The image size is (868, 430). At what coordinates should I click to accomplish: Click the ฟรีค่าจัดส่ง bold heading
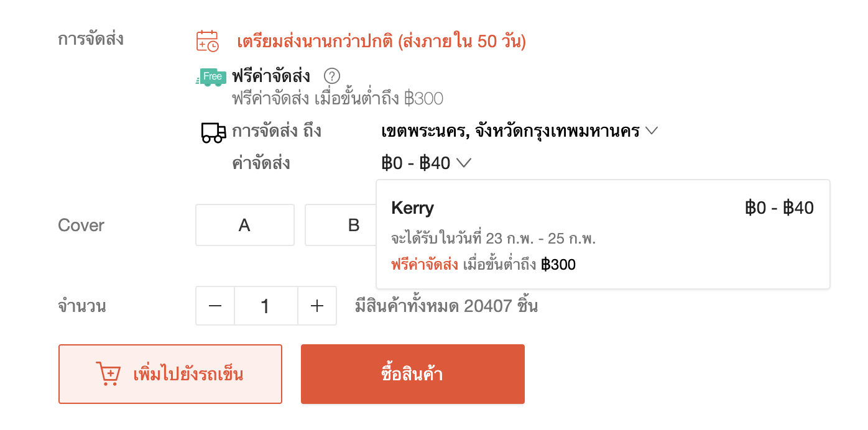pyautogui.click(x=271, y=76)
